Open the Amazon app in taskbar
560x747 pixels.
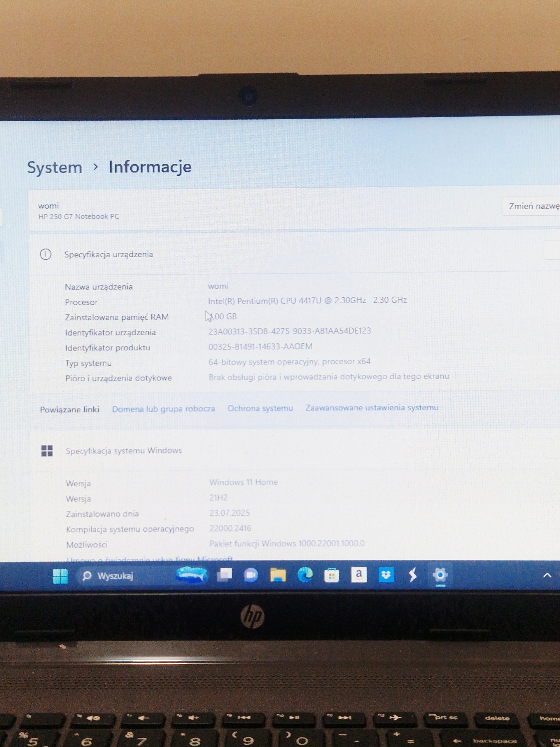pos(359,575)
